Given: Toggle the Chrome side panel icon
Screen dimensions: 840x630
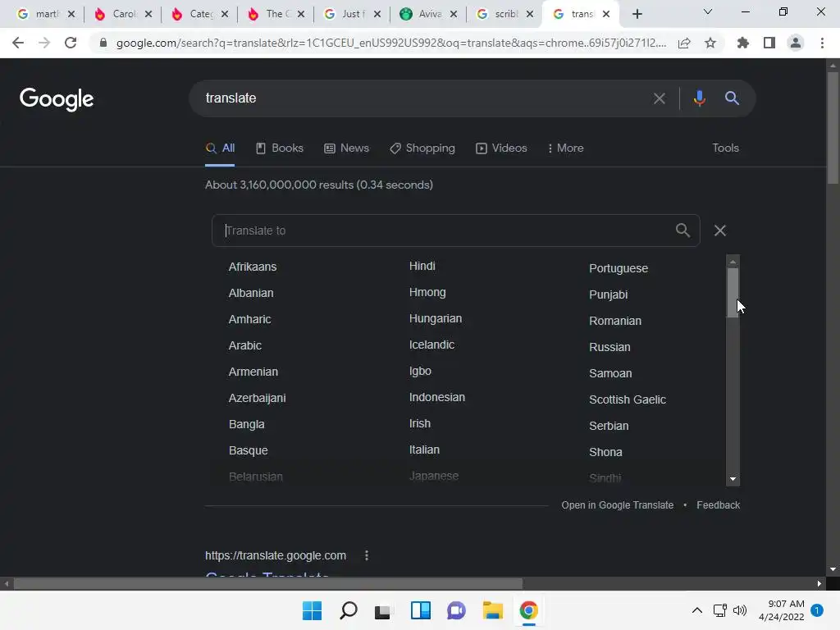Looking at the screenshot, I should click(769, 43).
